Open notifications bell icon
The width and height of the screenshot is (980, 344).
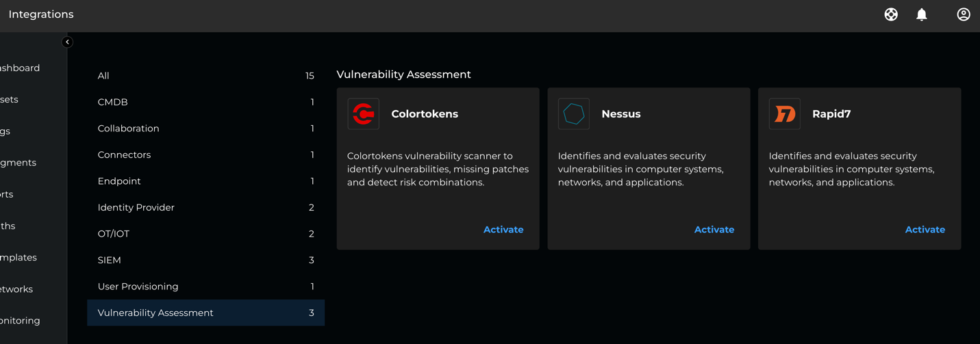921,14
